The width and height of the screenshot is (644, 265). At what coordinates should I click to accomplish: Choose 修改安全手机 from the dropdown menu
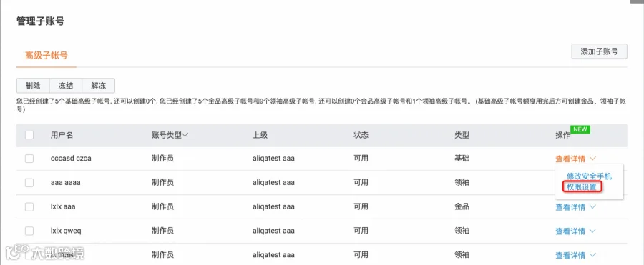click(x=589, y=176)
